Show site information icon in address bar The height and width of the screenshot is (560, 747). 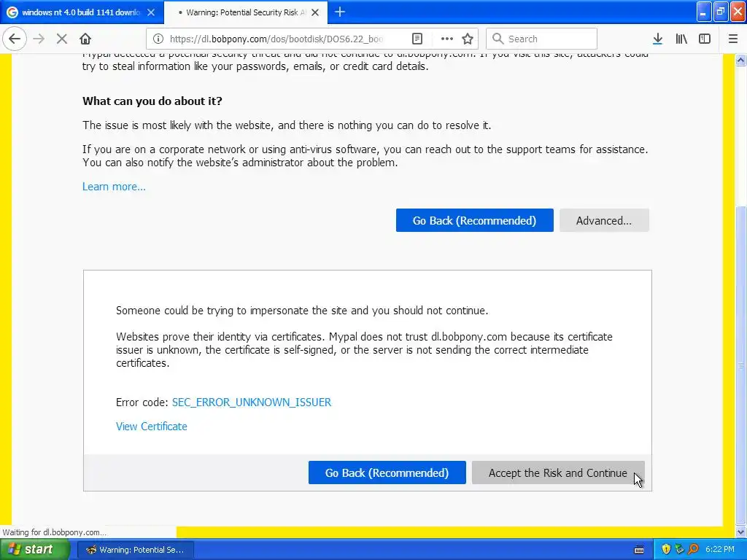point(158,39)
